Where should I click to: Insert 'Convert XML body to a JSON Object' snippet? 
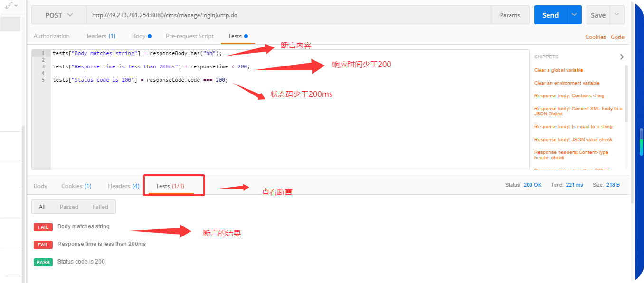point(578,111)
